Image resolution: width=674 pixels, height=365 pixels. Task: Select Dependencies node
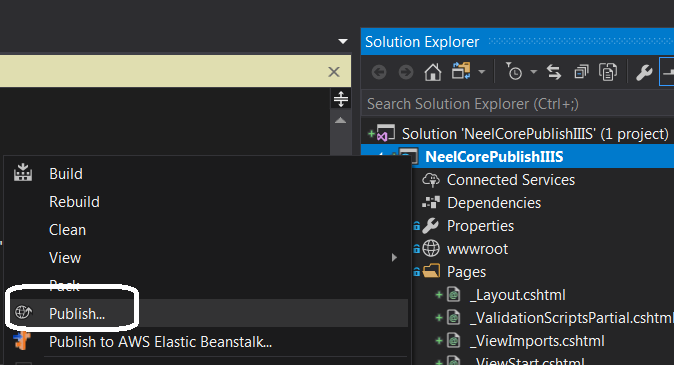pos(494,203)
